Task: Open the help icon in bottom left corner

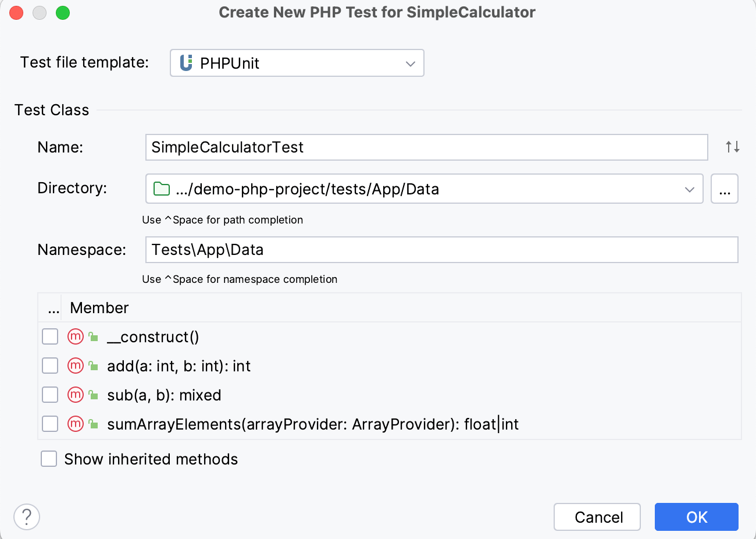Action: click(26, 517)
